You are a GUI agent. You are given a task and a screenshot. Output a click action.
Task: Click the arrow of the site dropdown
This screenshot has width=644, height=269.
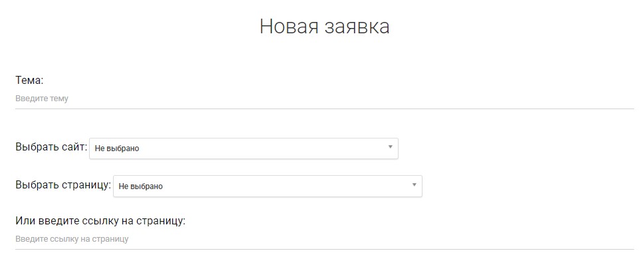point(391,147)
